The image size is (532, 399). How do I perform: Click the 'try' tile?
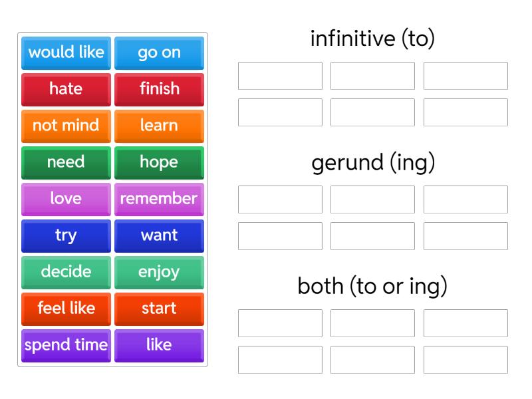[65, 235]
